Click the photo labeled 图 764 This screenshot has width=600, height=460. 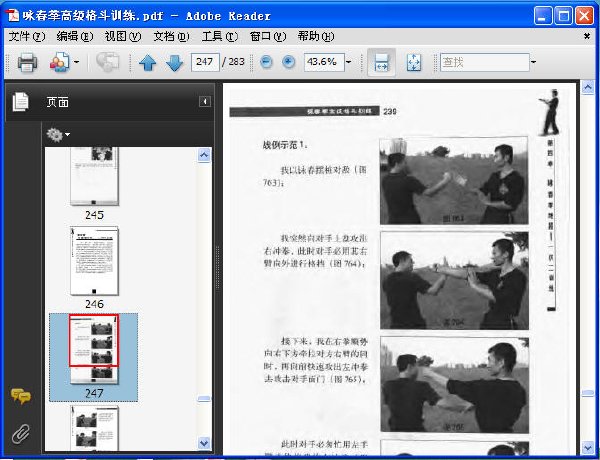pos(455,280)
